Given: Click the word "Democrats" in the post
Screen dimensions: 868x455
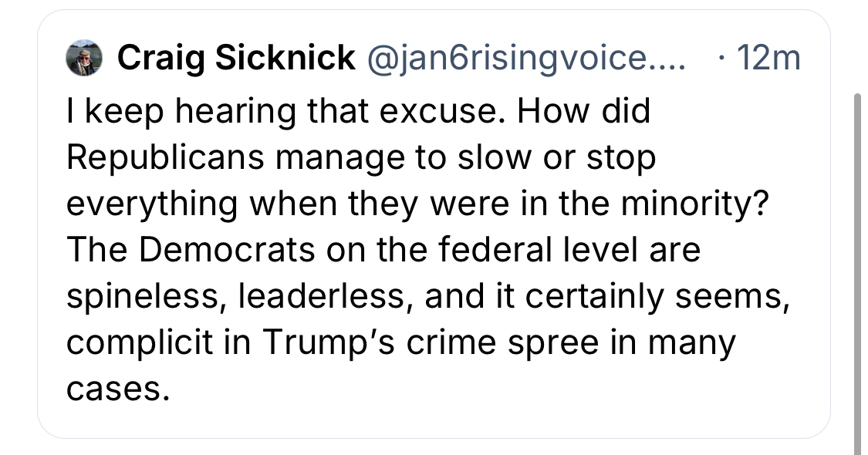Looking at the screenshot, I should point(218,251).
